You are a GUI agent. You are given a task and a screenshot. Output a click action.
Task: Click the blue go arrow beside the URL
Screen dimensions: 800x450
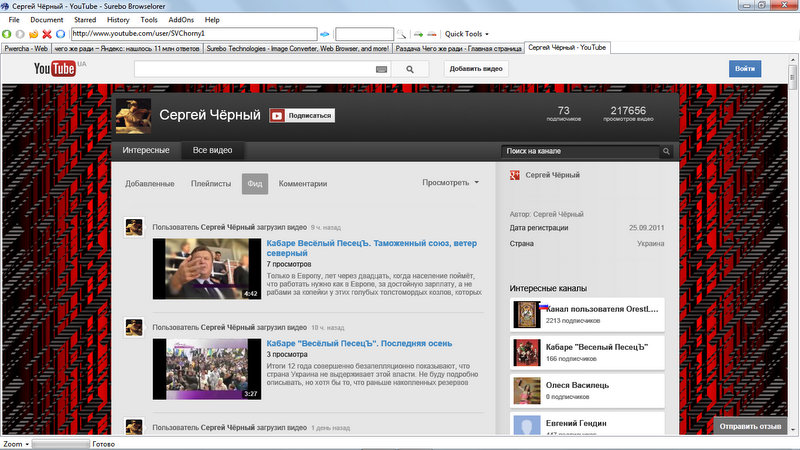tap(324, 34)
